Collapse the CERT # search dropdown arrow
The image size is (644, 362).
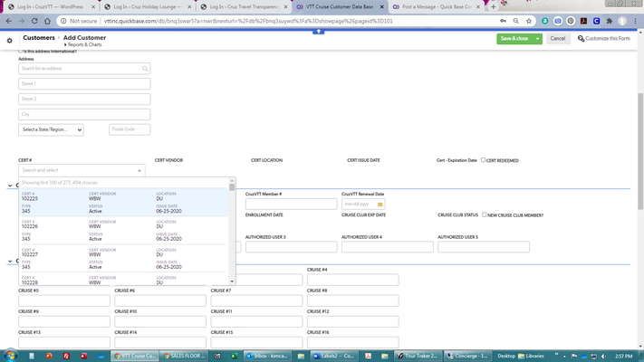[139, 170]
